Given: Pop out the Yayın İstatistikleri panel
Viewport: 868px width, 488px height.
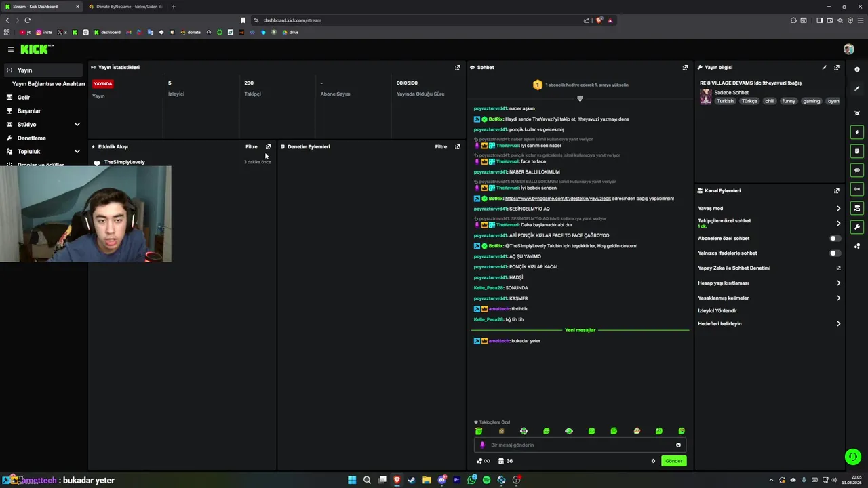Looking at the screenshot, I should coord(458,67).
